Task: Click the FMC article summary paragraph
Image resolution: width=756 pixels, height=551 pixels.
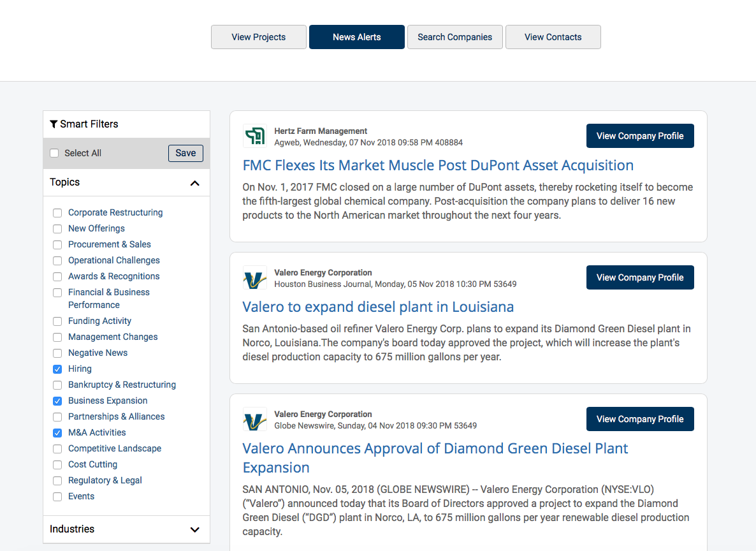Action: [x=468, y=201]
